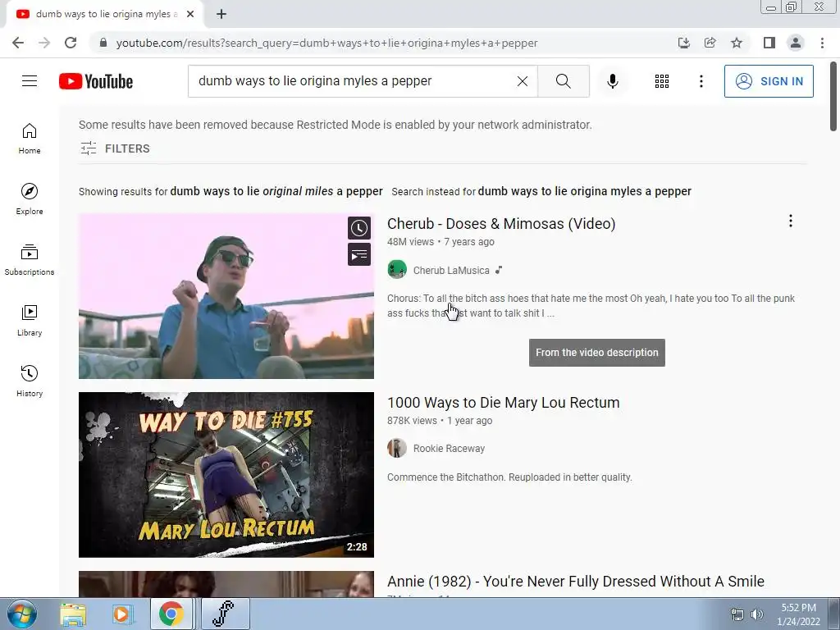Open 1000 Ways to Die Mary Lou Rectum title
Viewport: 840px width, 630px height.
pyautogui.click(x=503, y=402)
